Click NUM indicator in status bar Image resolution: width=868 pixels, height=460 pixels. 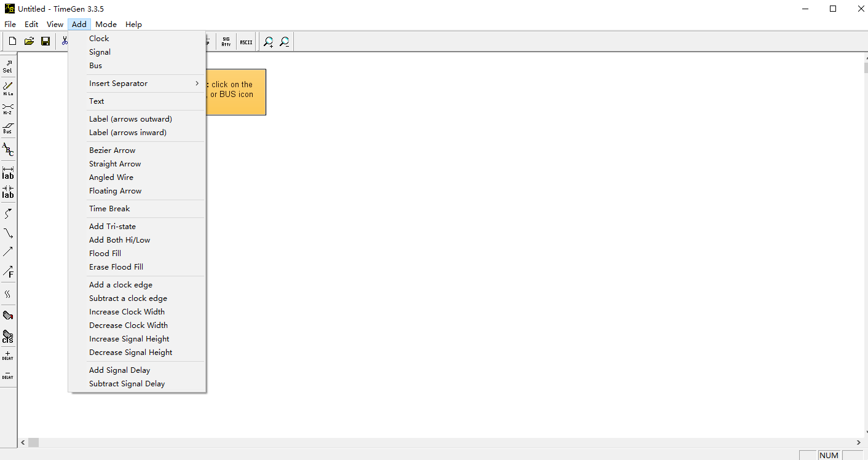pyautogui.click(x=829, y=455)
